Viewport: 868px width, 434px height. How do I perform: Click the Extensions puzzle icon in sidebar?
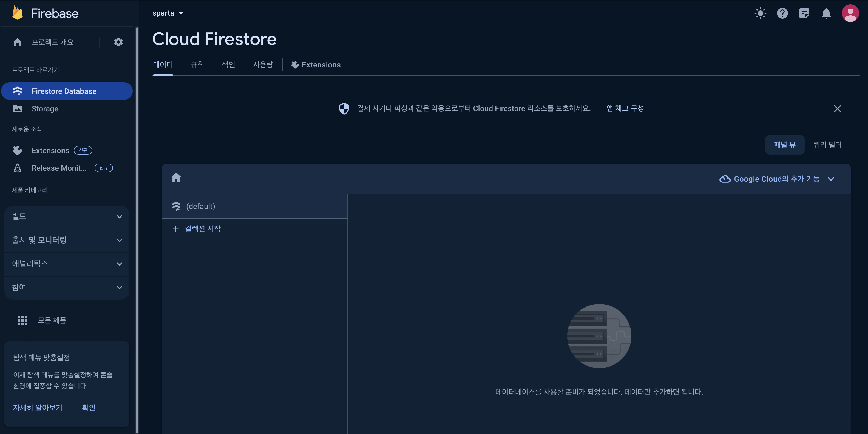[18, 150]
